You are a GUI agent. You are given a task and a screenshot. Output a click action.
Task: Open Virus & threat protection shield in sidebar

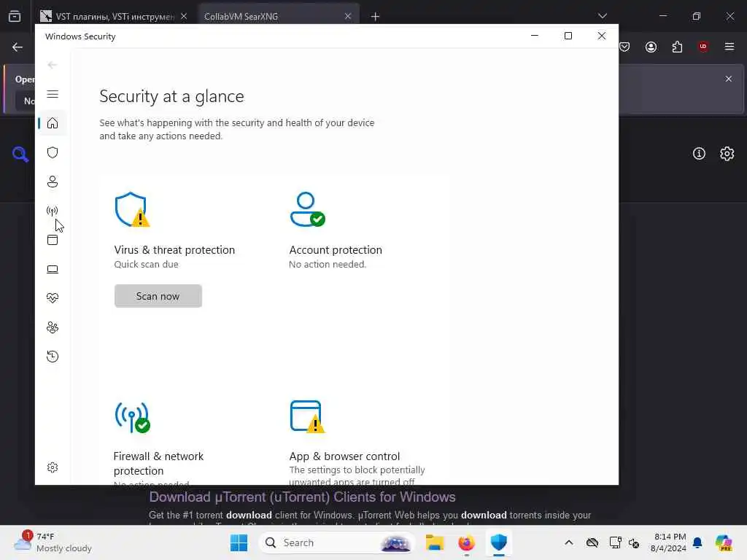click(53, 152)
